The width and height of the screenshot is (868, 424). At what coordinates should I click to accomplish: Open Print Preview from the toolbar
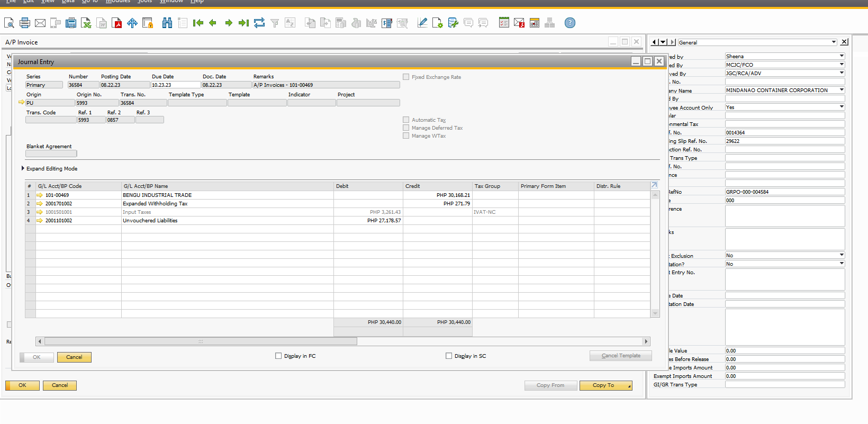point(9,23)
